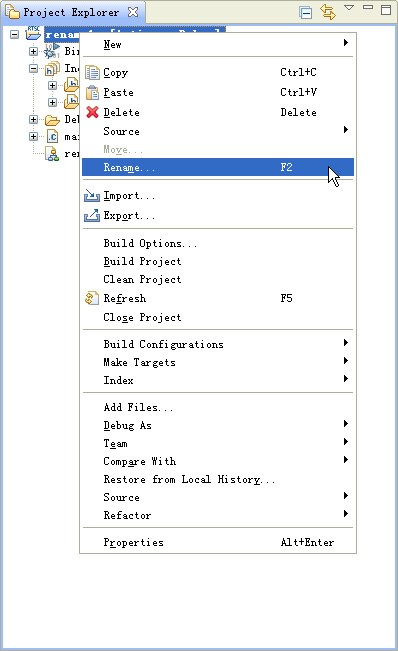Collapse the Includes tree node

pos(34,69)
